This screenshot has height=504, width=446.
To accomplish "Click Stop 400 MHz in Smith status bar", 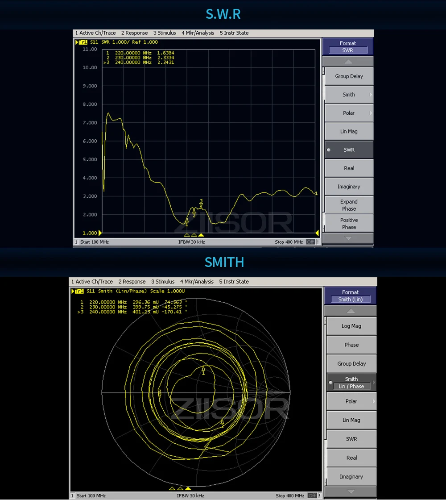I will pyautogui.click(x=290, y=496).
